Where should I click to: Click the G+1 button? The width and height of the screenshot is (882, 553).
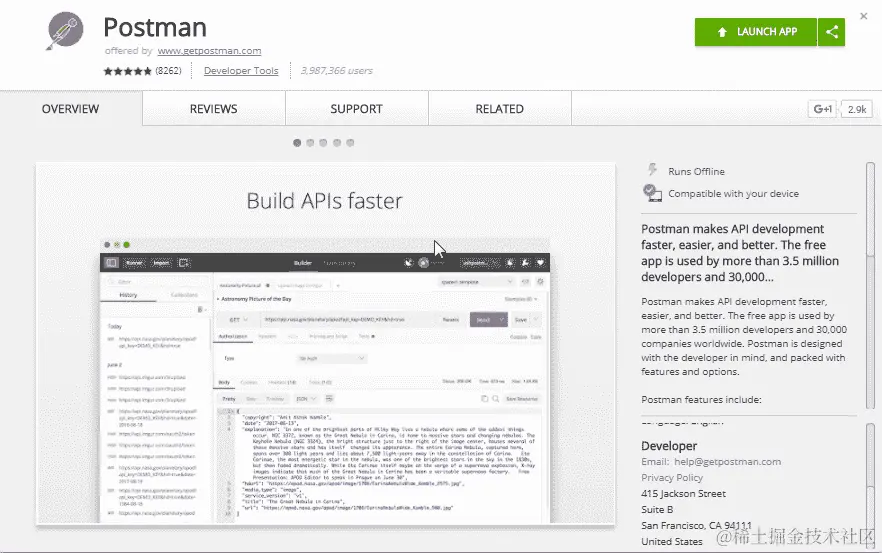(822, 109)
